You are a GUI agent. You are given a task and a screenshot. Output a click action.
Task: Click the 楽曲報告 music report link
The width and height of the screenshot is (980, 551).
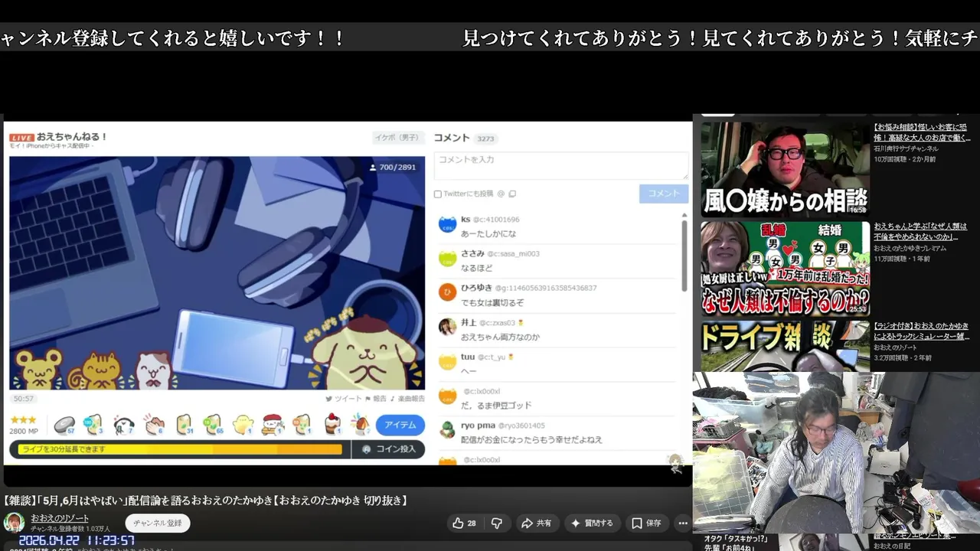tap(407, 399)
